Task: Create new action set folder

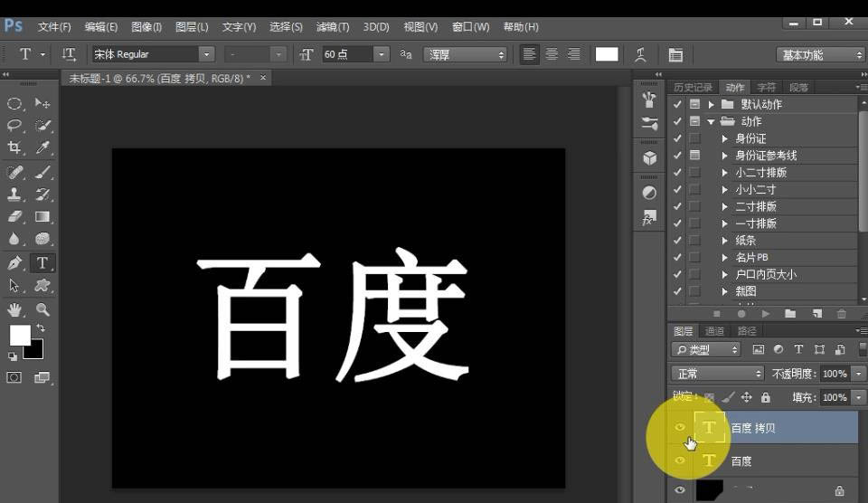Action: tap(790, 314)
